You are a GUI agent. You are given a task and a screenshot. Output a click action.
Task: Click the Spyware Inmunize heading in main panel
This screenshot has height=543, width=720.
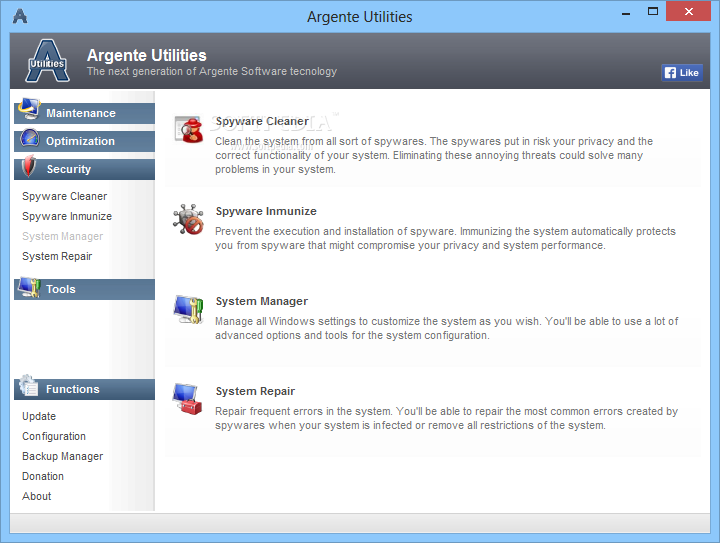click(x=266, y=211)
